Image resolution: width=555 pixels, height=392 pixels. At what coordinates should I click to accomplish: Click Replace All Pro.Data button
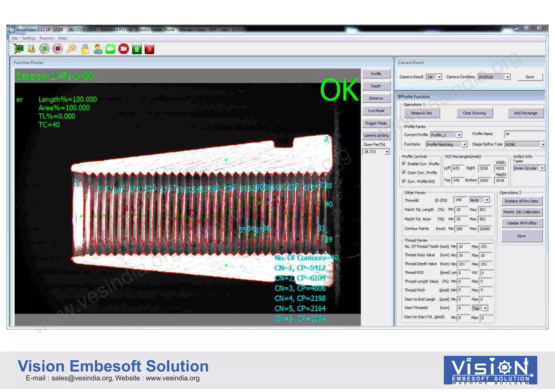(521, 201)
